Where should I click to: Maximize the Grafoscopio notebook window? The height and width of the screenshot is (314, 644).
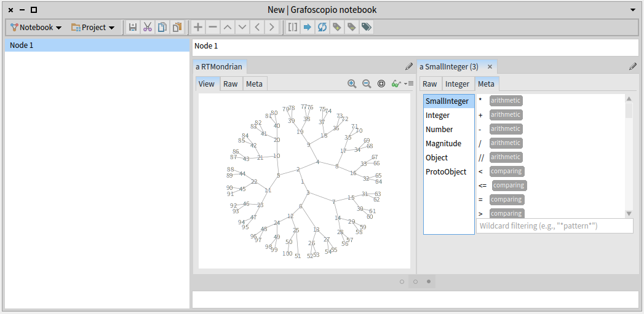[x=34, y=10]
